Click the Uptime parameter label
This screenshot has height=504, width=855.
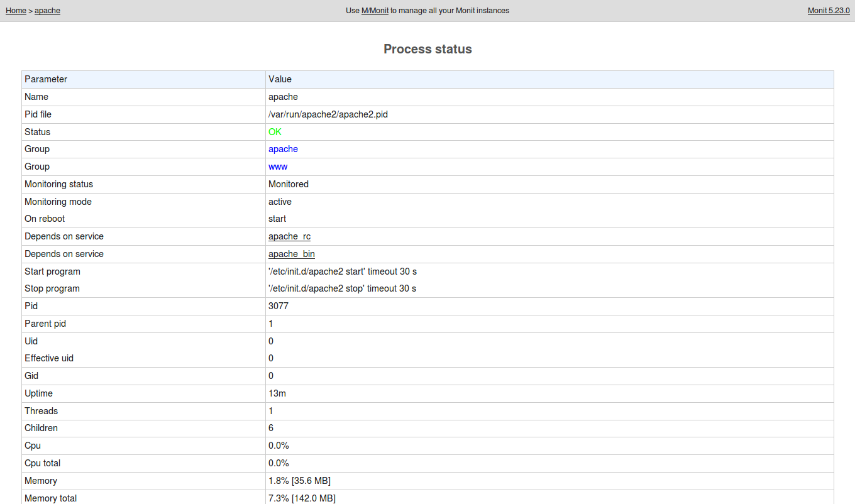click(38, 393)
